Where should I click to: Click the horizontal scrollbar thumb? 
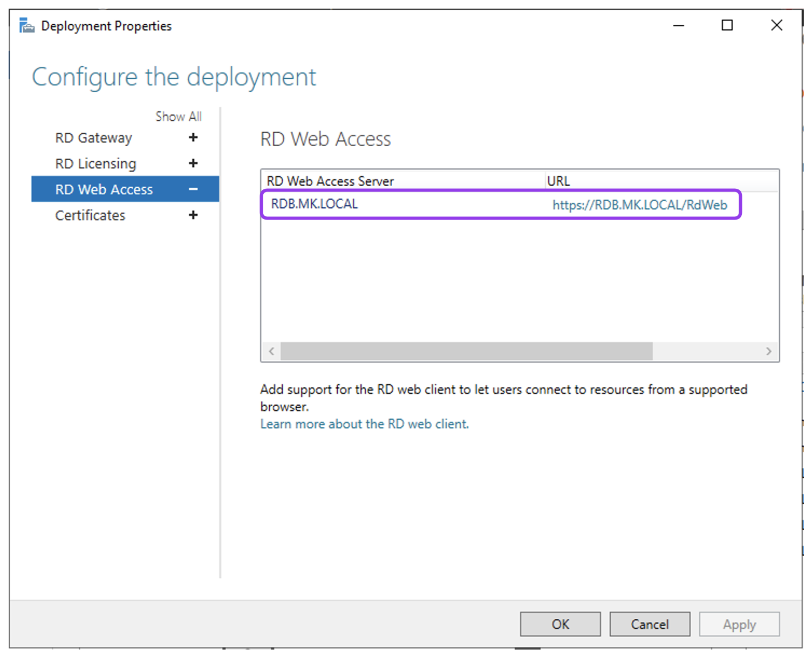(x=467, y=351)
